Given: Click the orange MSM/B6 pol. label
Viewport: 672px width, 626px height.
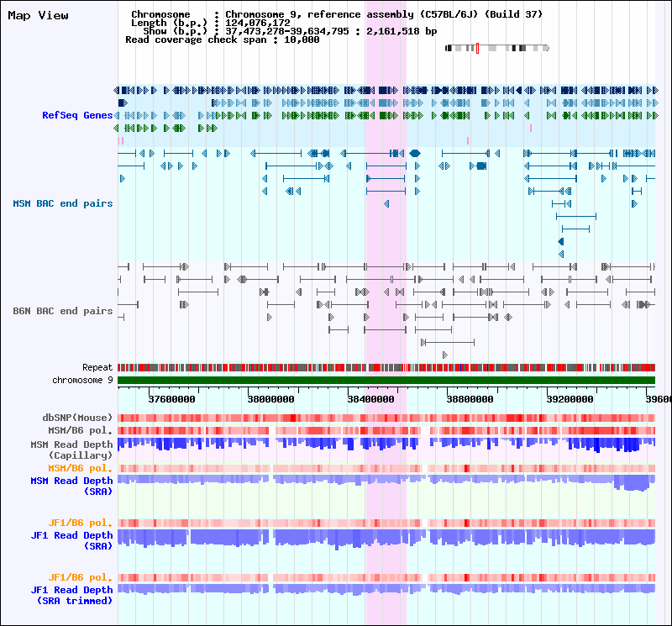Looking at the screenshot, I should coord(80,468).
